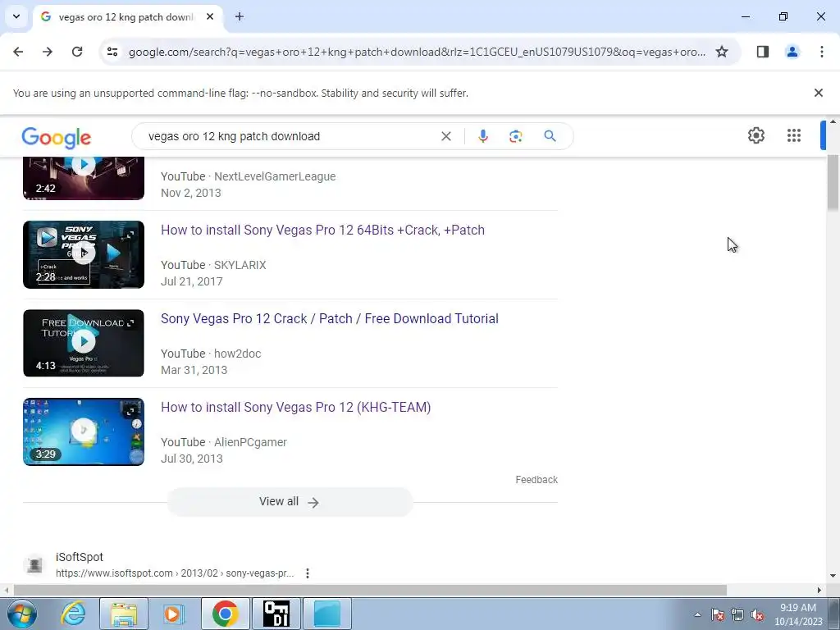Image resolution: width=840 pixels, height=630 pixels.
Task: View site information icon in address bar
Action: [x=112, y=52]
